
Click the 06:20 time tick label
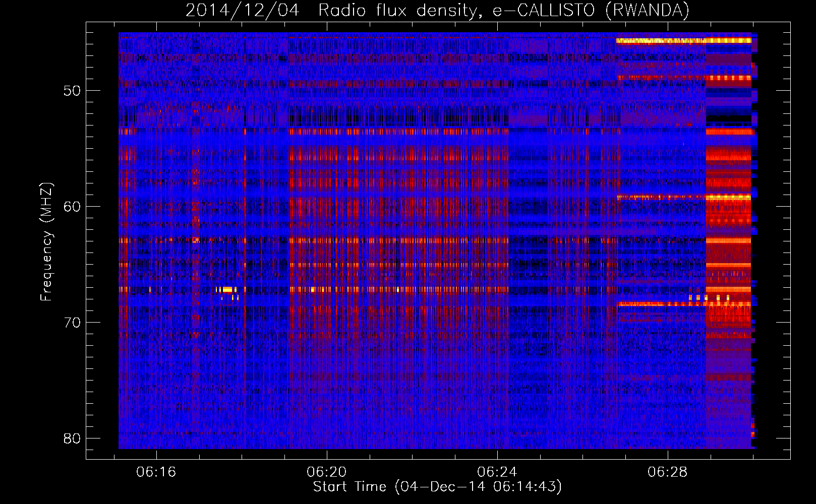pyautogui.click(x=327, y=472)
